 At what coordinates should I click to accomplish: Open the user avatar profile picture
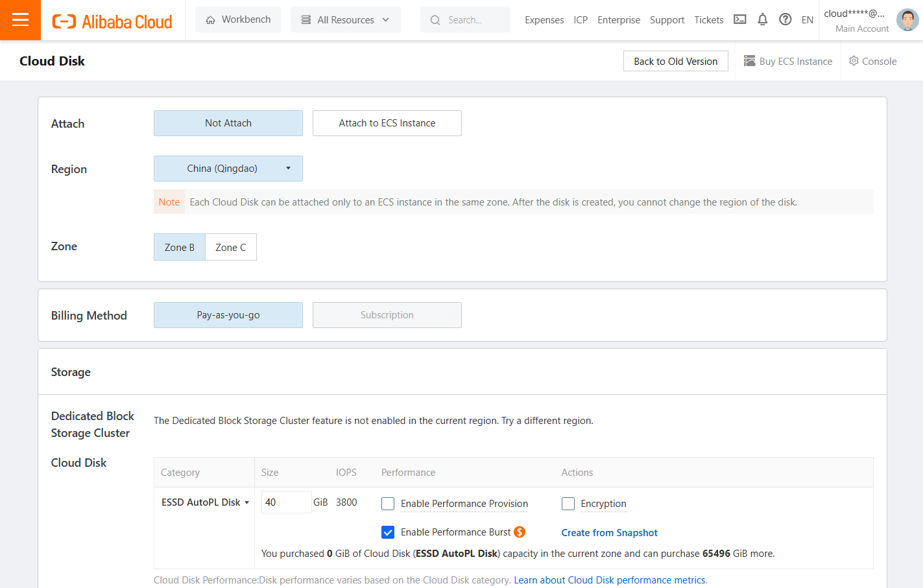(907, 20)
